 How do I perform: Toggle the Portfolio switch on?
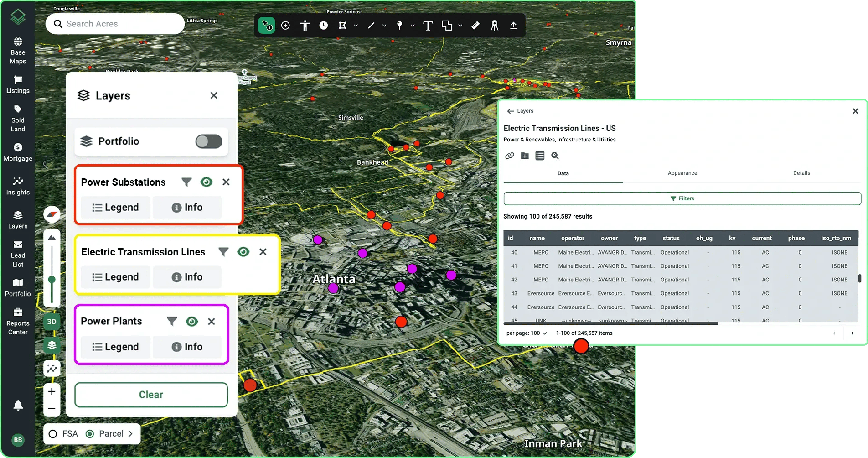pyautogui.click(x=209, y=141)
